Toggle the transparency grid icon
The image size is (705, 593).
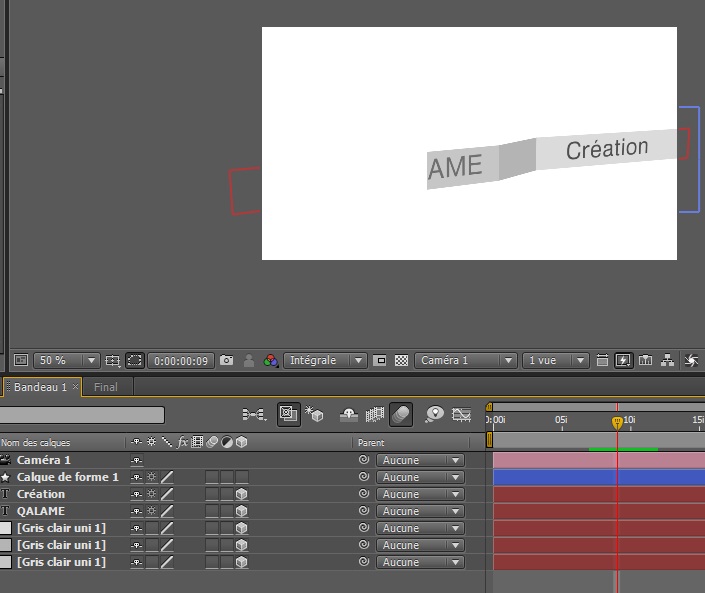401,360
